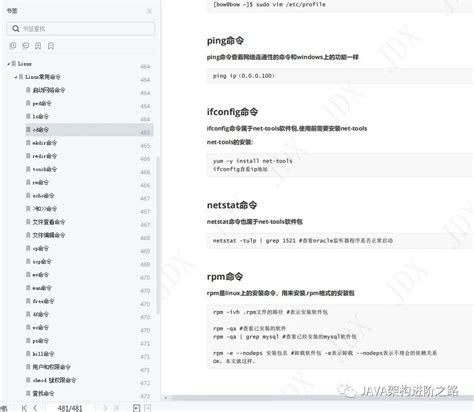
Task: Open the >和>>命令 bookmark
Action: pyautogui.click(x=44, y=209)
